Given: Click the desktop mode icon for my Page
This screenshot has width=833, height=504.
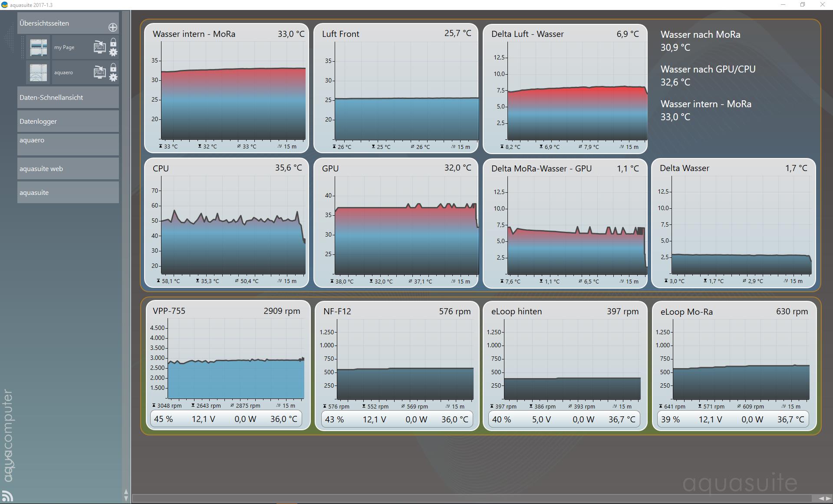Looking at the screenshot, I should 100,47.
